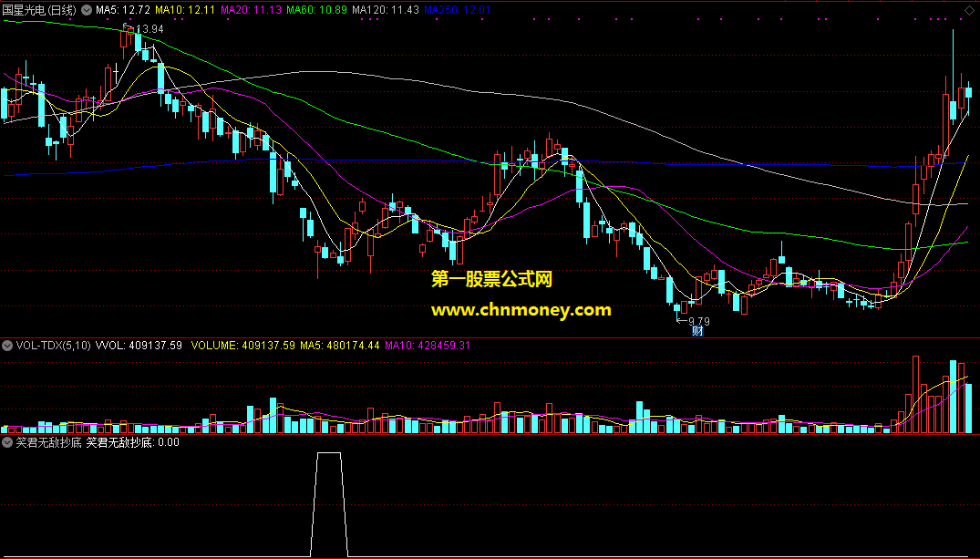Viewport: 980px width, 559px height.
Task: Click the MA20: 11.13 label
Action: [x=252, y=10]
